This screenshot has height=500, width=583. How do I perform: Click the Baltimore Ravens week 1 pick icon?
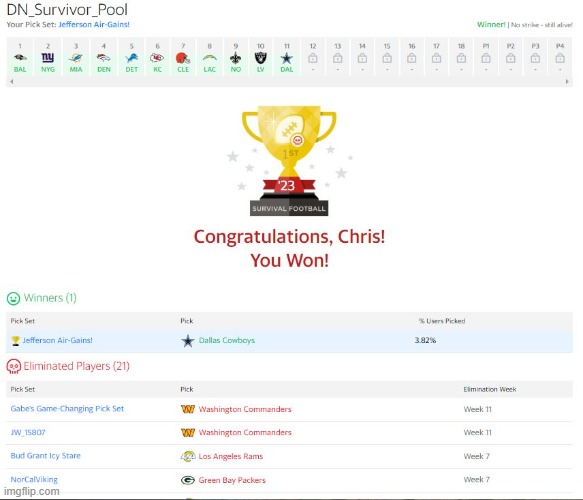[x=20, y=58]
